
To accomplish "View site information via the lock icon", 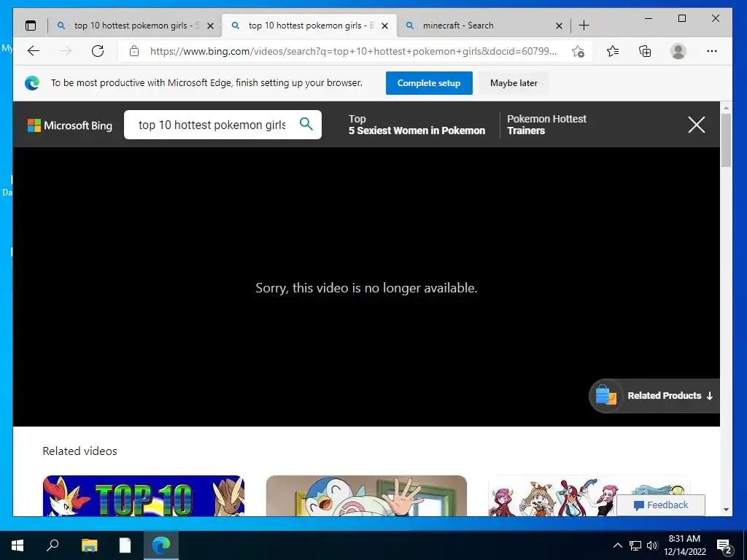I will point(134,51).
